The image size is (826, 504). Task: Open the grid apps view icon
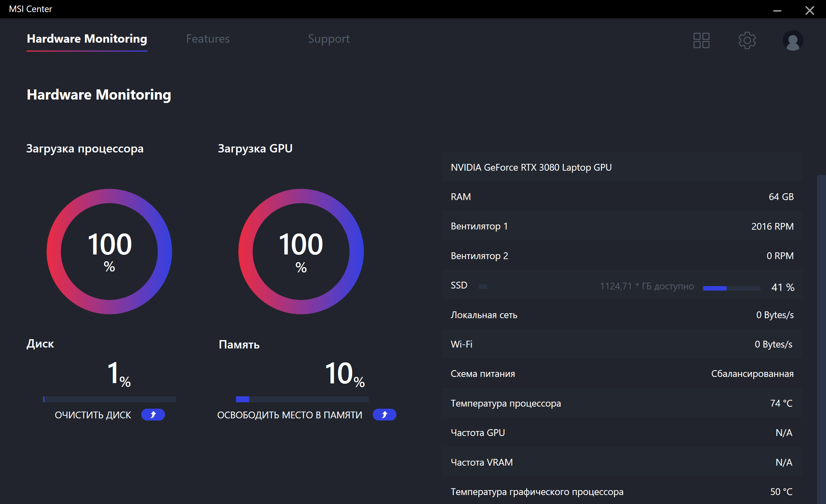click(x=701, y=41)
